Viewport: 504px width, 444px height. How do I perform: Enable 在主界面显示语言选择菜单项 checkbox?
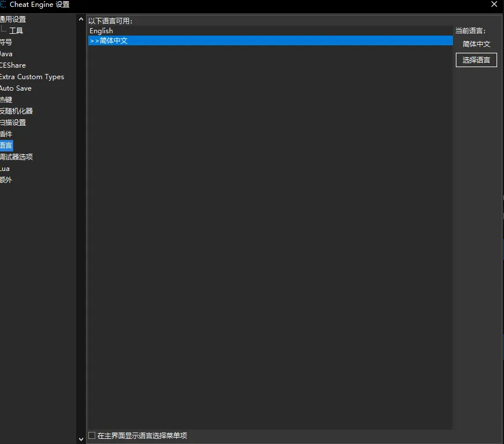pos(92,435)
